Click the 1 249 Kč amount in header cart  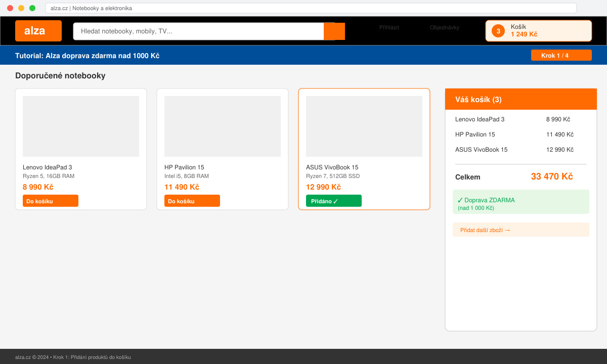[x=524, y=34]
